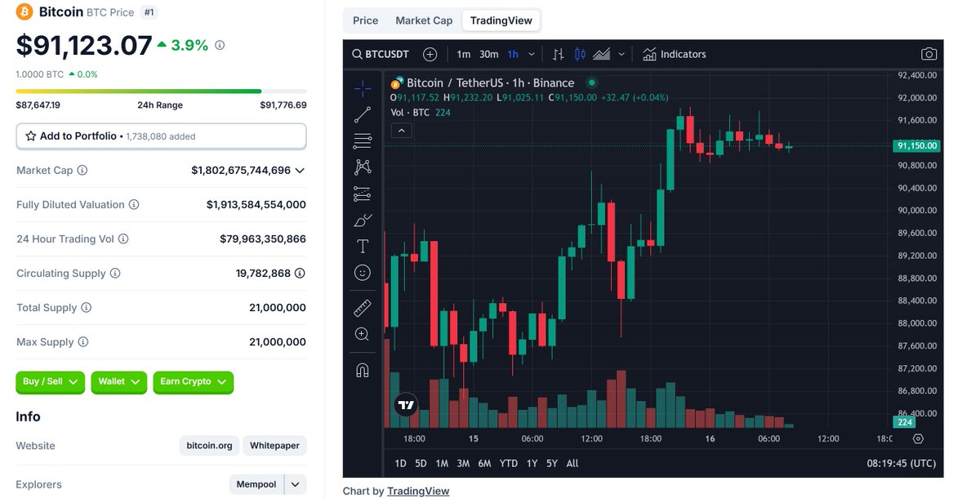This screenshot has height=499, width=980.
Task: Open the forecasting and measurement tools
Action: [363, 194]
